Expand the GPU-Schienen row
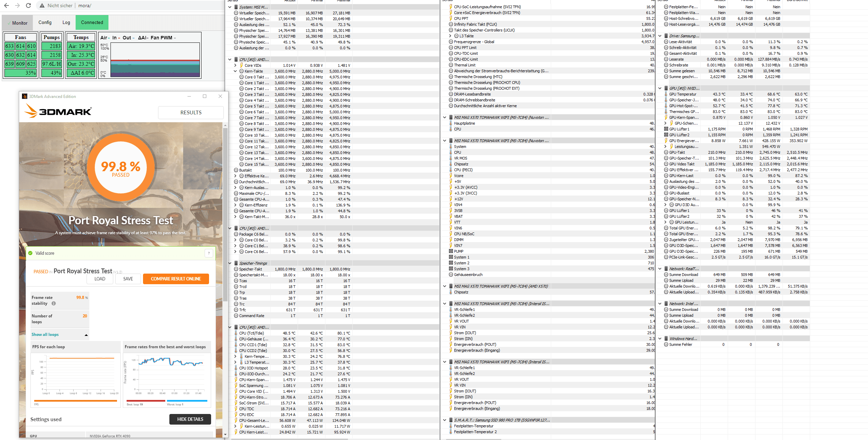The height and width of the screenshot is (440, 868). tap(665, 123)
